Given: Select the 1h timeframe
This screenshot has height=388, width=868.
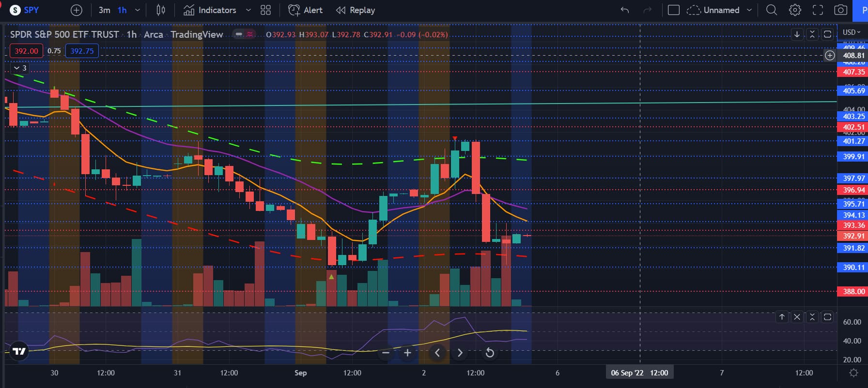Looking at the screenshot, I should (122, 10).
